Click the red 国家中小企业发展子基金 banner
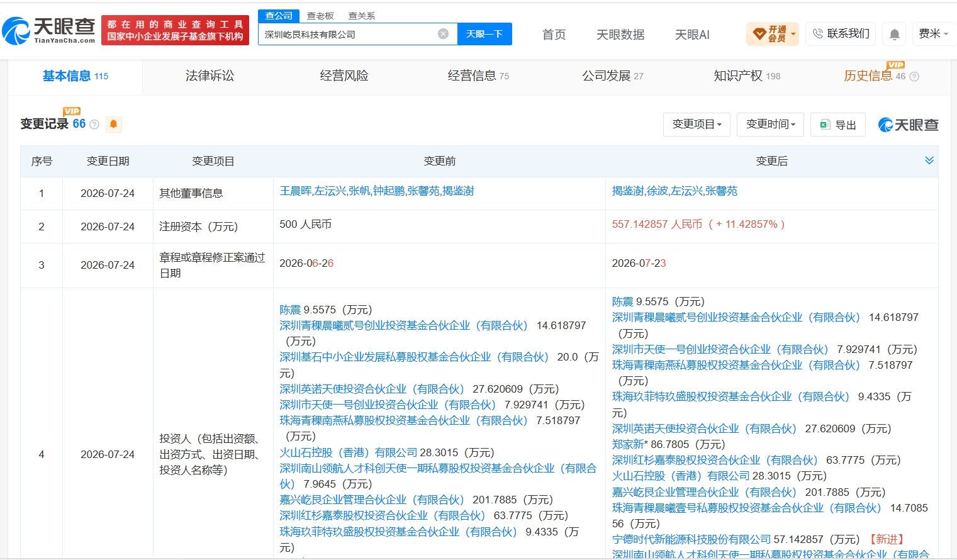957x560 pixels. 175,30
